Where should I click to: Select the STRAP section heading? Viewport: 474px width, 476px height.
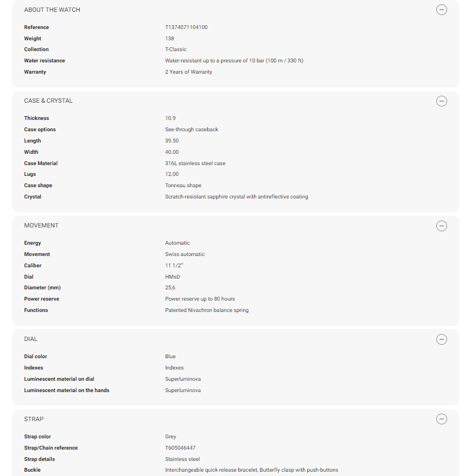coord(34,419)
